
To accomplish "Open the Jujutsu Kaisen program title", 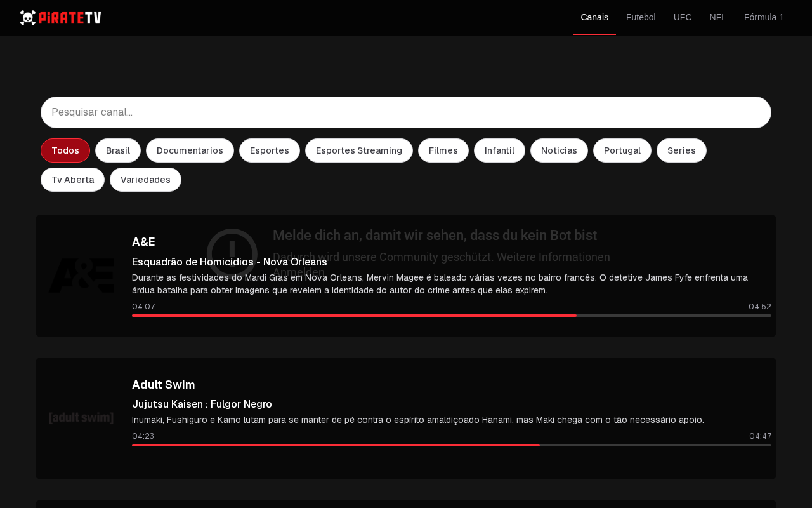I will pos(202,404).
